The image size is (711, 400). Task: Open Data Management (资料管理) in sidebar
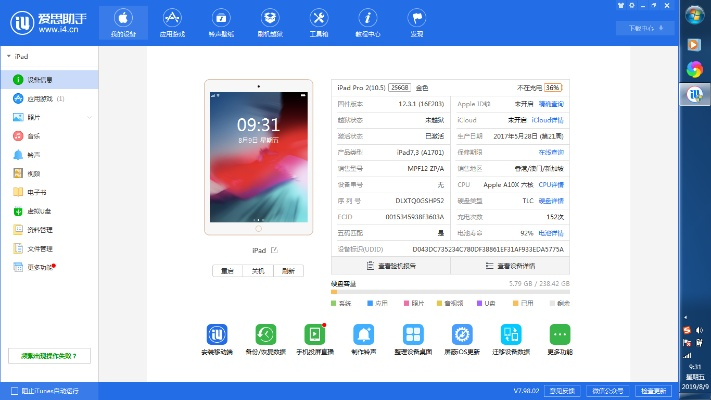49,230
